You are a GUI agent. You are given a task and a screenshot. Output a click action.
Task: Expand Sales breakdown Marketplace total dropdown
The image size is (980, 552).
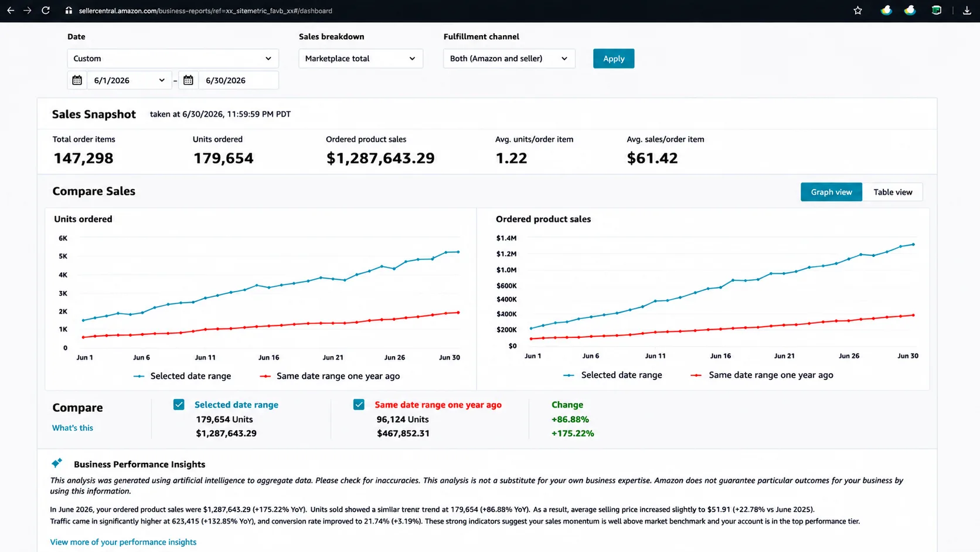coord(360,59)
